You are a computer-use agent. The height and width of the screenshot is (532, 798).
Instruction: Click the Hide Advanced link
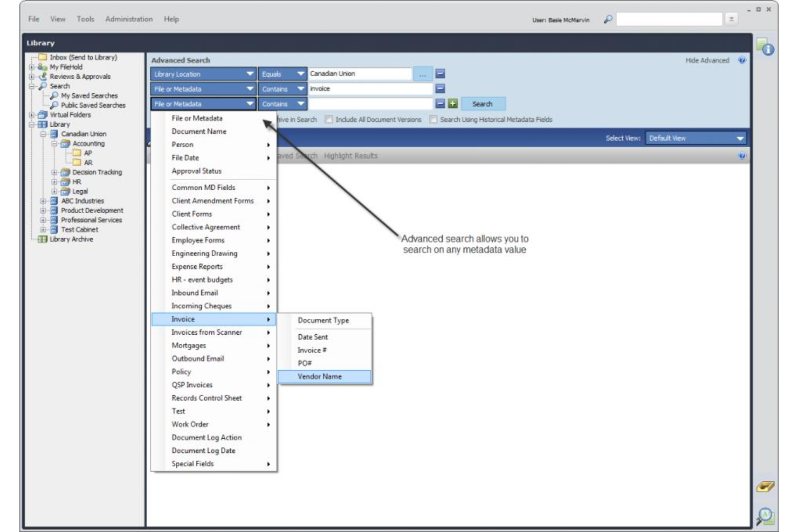707,60
